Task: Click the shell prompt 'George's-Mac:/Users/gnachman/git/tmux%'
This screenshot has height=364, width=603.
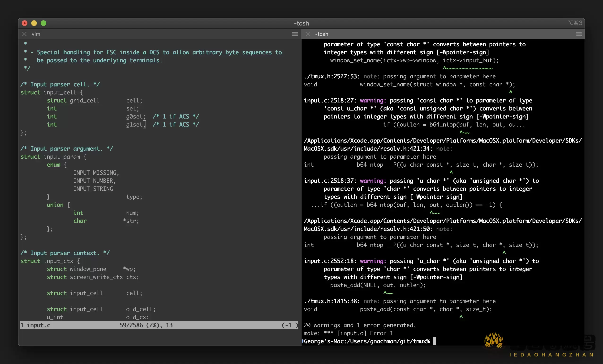Action: [367, 341]
